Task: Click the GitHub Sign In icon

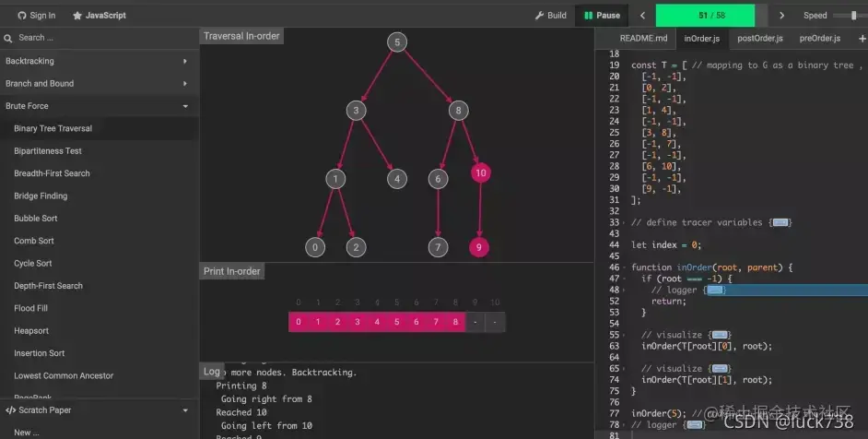Action: pyautogui.click(x=22, y=16)
